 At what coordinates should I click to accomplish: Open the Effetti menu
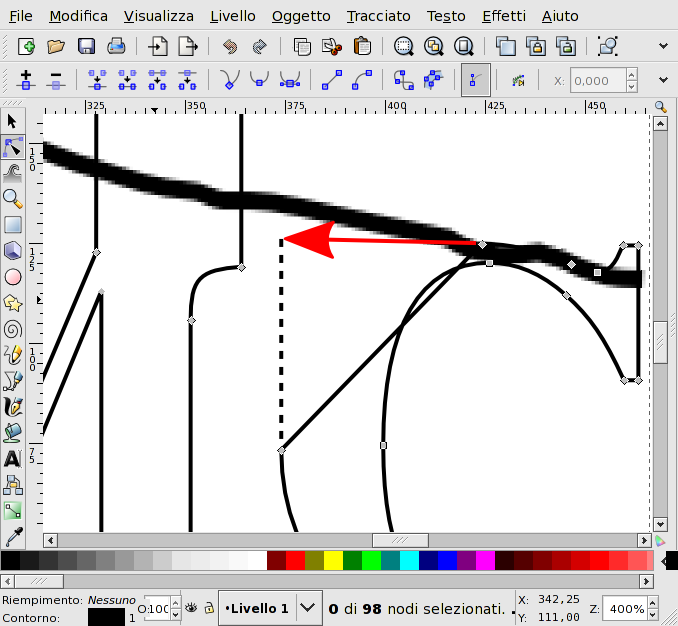(x=504, y=16)
